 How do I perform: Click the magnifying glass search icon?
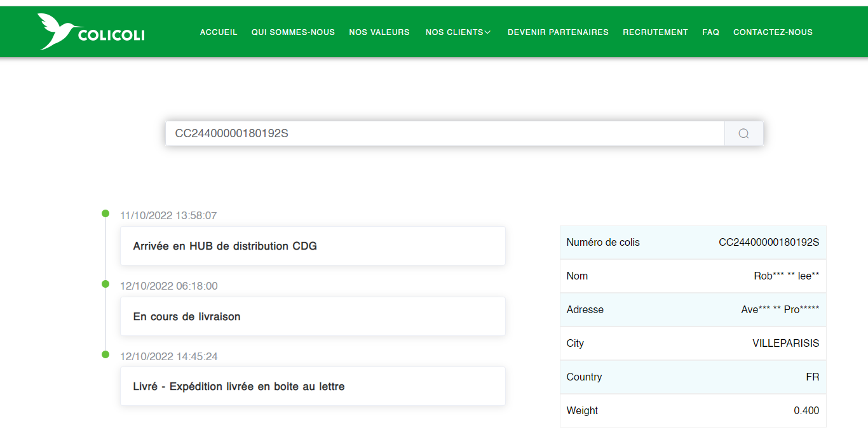[x=743, y=133]
